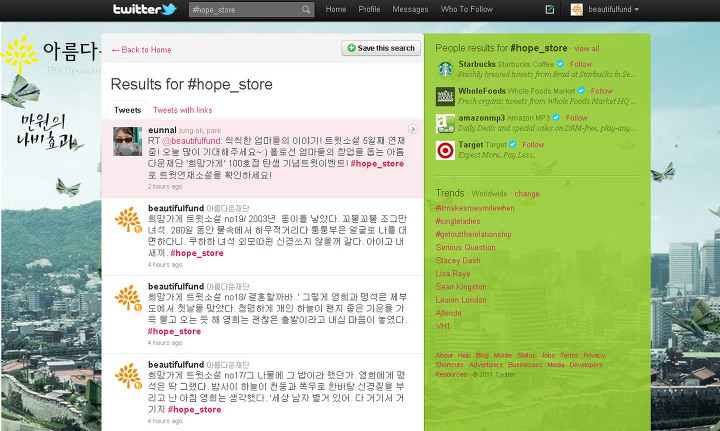Click the Whole Foods Market logo

pos(445,97)
